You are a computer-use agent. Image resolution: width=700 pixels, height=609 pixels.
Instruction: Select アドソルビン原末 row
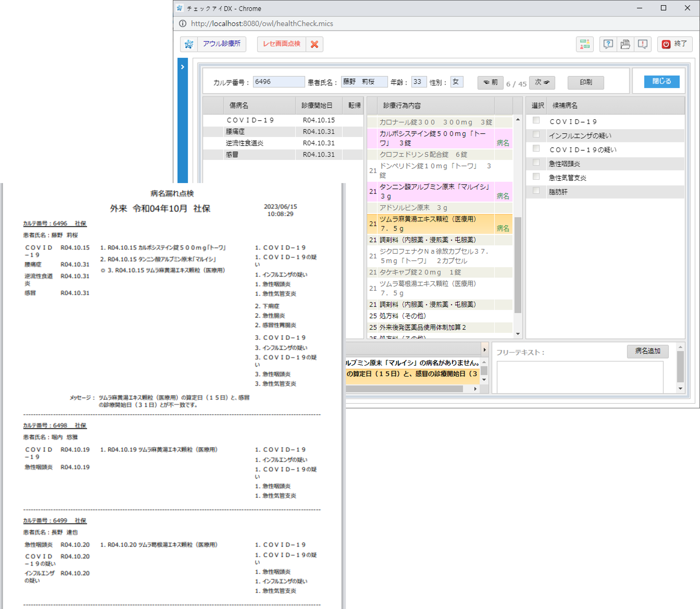(x=439, y=208)
